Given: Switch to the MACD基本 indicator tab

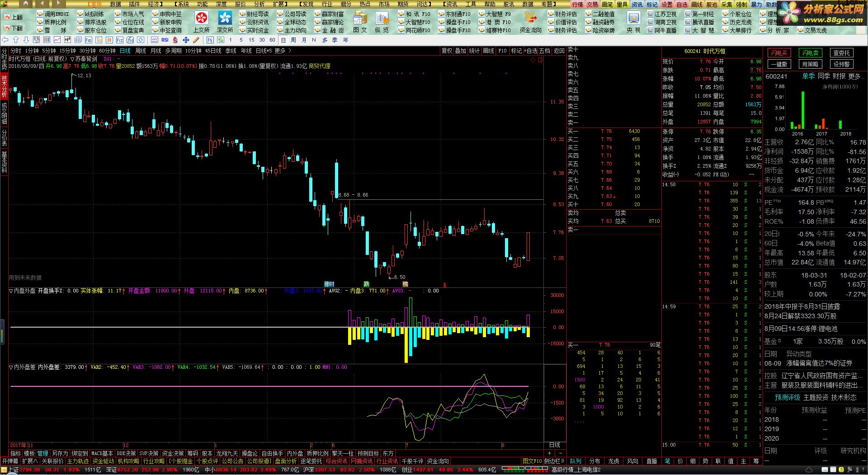Looking at the screenshot, I should pos(102,453).
